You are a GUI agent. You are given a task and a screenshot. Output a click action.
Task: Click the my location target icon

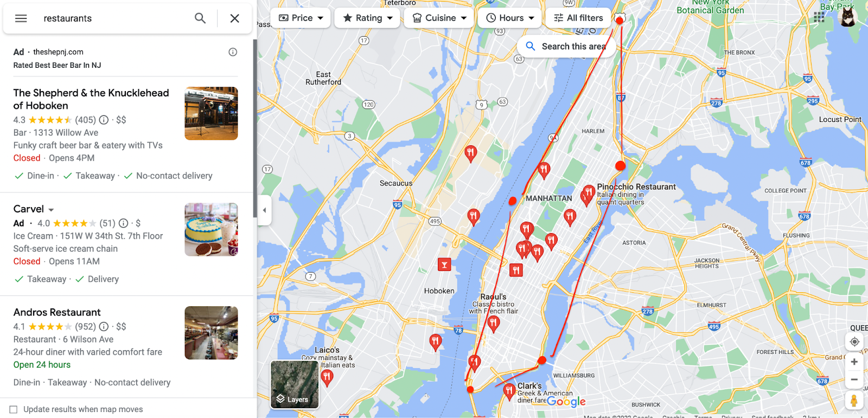pos(854,342)
